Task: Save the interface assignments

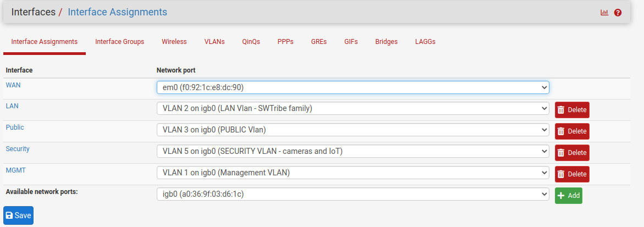Action: (x=19, y=215)
